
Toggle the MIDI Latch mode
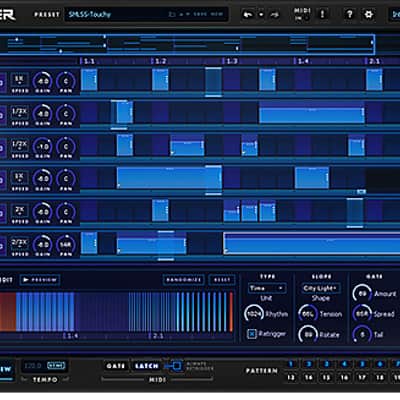(x=147, y=366)
